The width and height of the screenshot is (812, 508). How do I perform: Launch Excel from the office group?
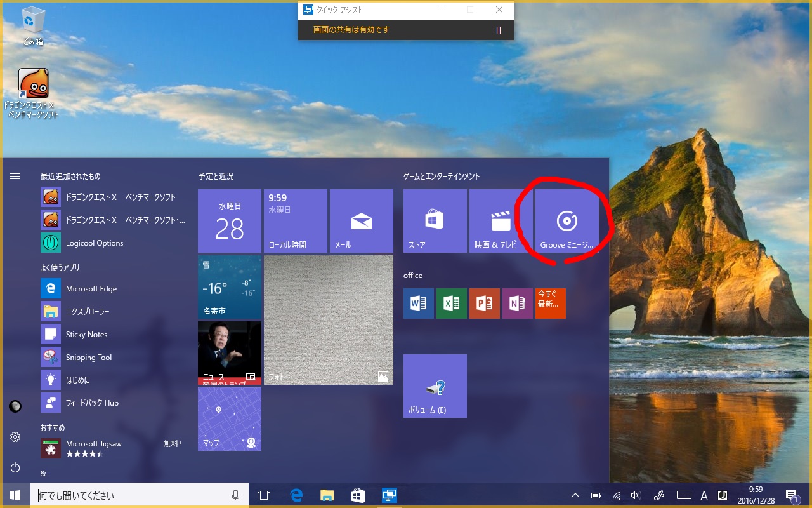[x=452, y=304]
